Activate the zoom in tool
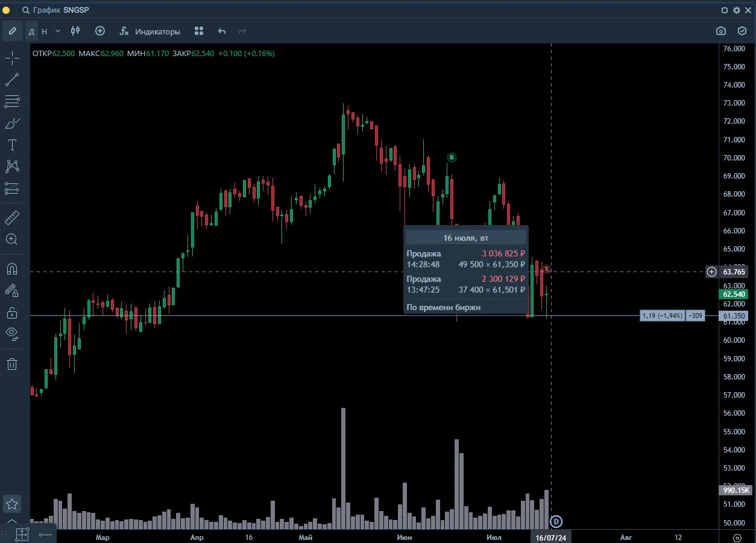 (x=12, y=239)
